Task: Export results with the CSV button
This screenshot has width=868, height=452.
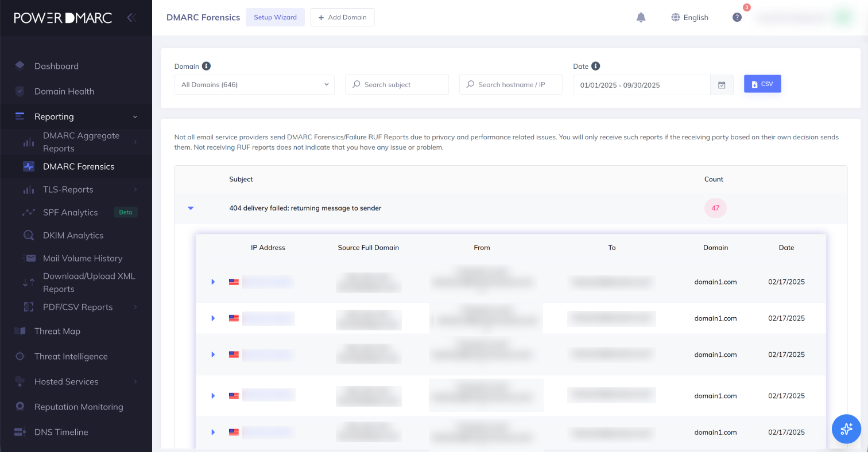Action: tap(762, 84)
